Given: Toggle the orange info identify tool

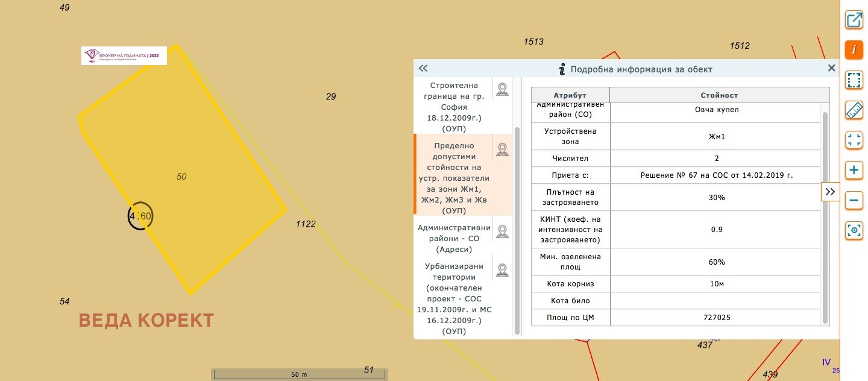Looking at the screenshot, I should pos(854,49).
